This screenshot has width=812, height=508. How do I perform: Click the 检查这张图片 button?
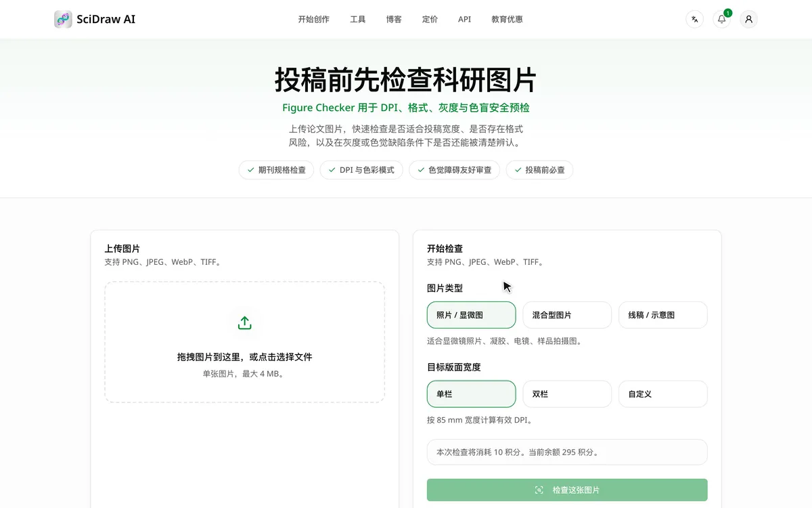coord(567,490)
